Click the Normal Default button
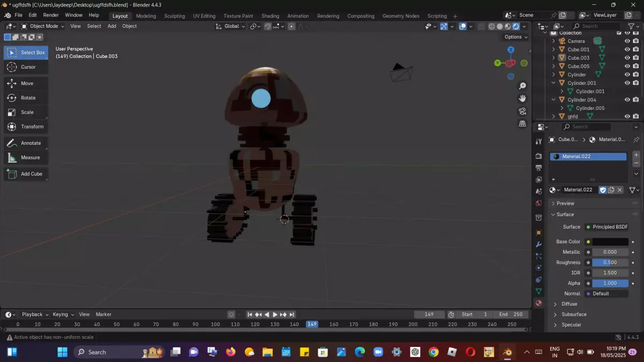Image resolution: width=644 pixels, height=362 pixels. pyautogui.click(x=606, y=293)
